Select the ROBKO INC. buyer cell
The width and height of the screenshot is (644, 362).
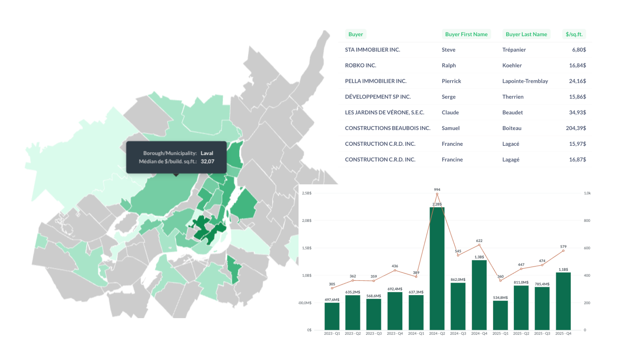(x=361, y=65)
